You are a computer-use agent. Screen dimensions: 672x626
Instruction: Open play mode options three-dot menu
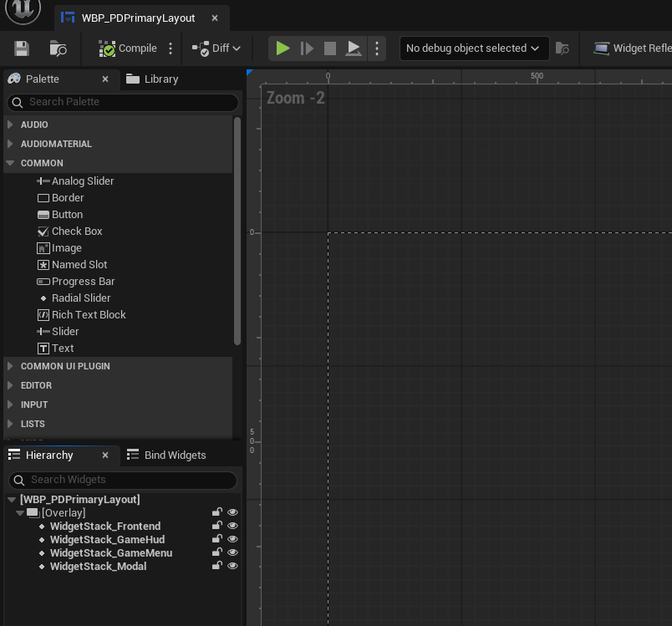(x=377, y=48)
